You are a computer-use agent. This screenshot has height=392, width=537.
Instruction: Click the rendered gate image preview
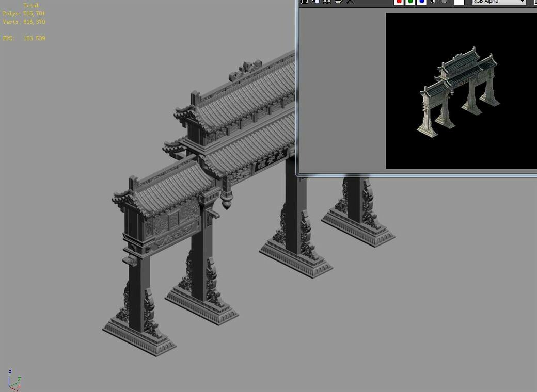coord(461,91)
